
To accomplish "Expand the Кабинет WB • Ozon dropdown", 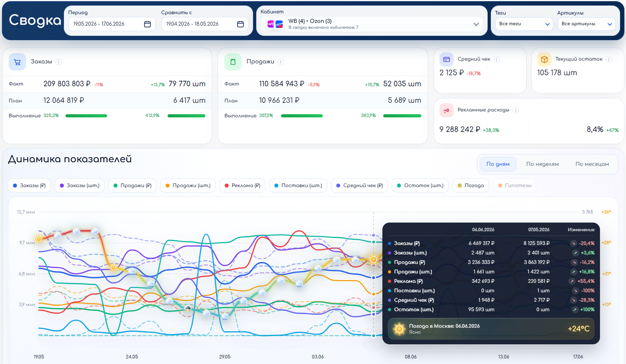I will [x=372, y=24].
